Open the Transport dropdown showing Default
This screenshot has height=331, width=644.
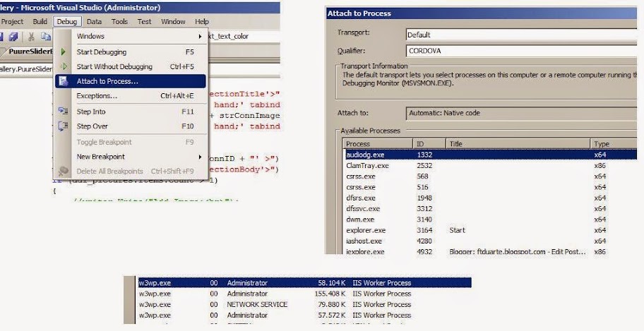[x=521, y=35]
